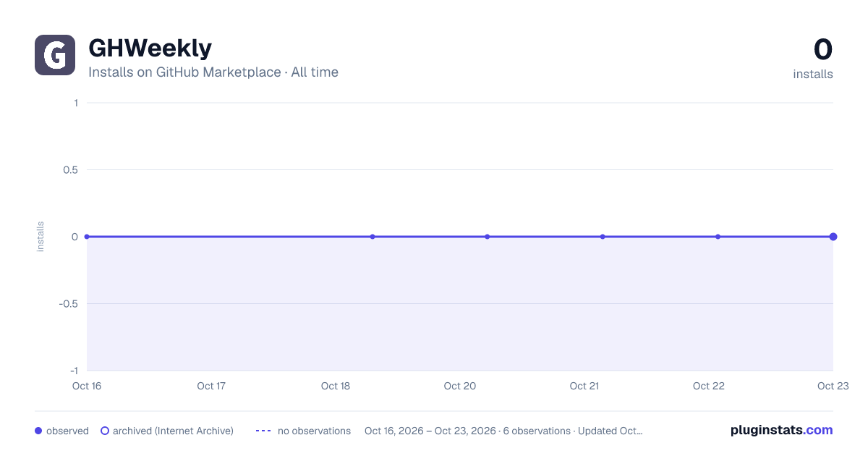Click the 'installs' label under the total

pos(813,74)
